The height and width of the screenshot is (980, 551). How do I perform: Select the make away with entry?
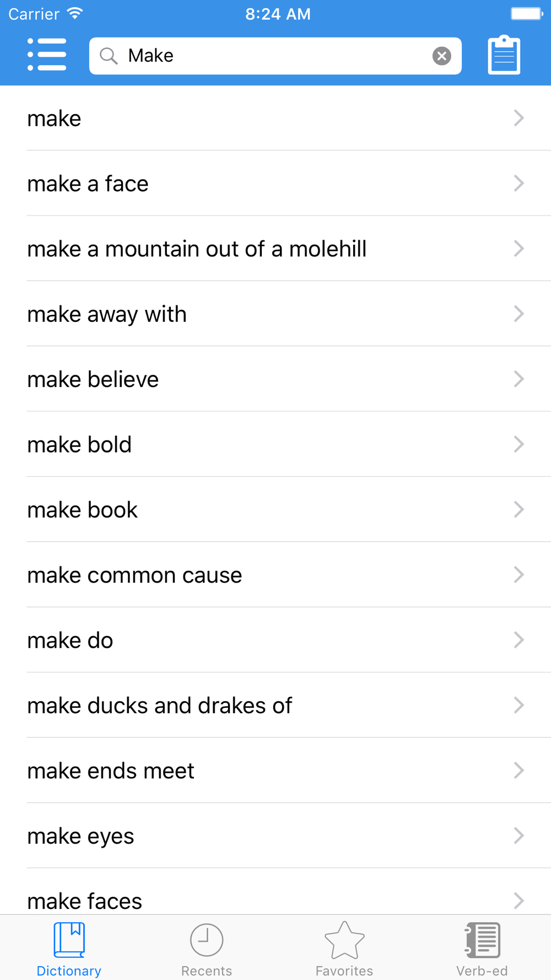coord(275,314)
